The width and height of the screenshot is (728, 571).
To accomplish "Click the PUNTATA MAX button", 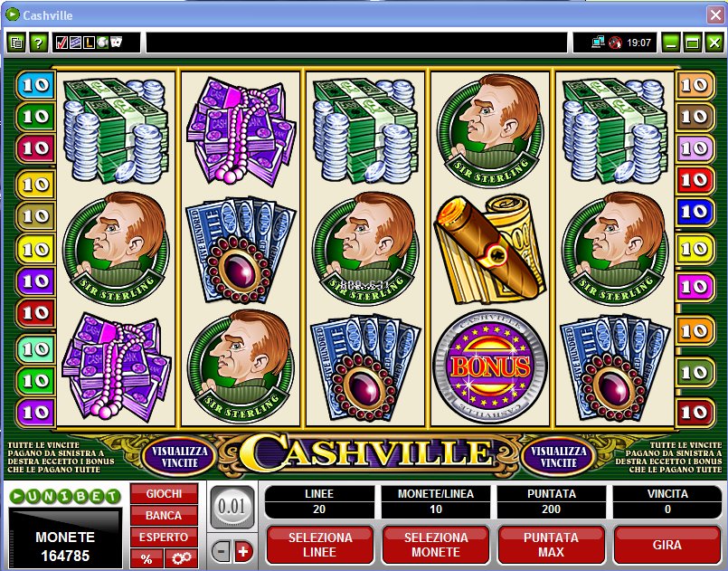I will point(551,545).
